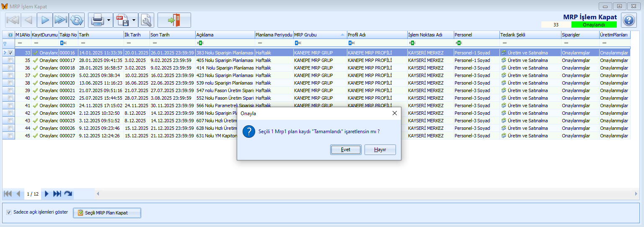Click Açıklama filter condition icon
This screenshot has width=644, height=227.
point(200,43)
